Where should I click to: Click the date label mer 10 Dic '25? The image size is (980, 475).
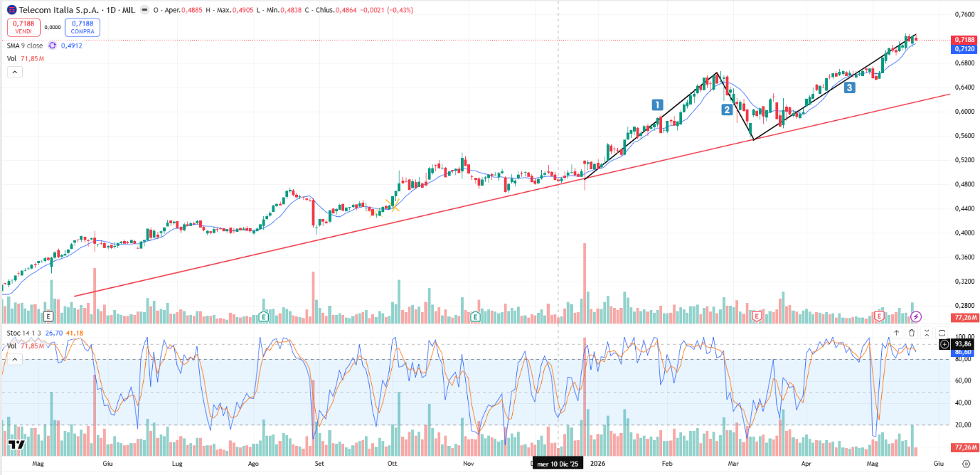[558, 464]
